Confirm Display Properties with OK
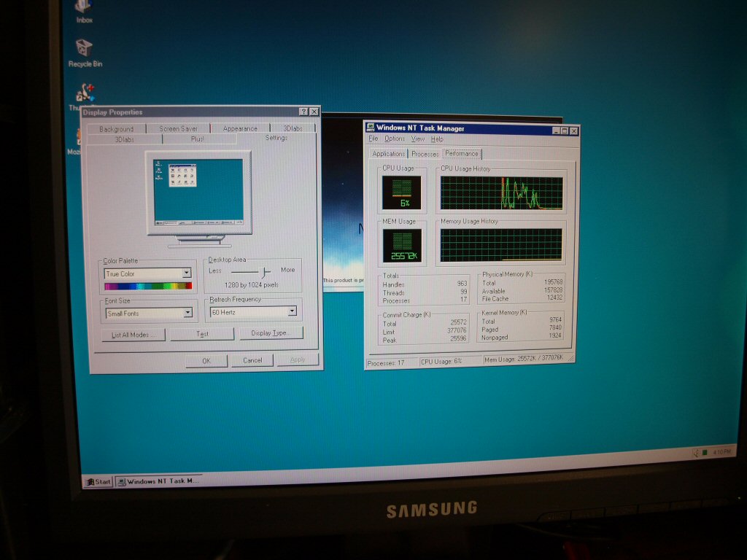747x560 pixels. [x=206, y=360]
